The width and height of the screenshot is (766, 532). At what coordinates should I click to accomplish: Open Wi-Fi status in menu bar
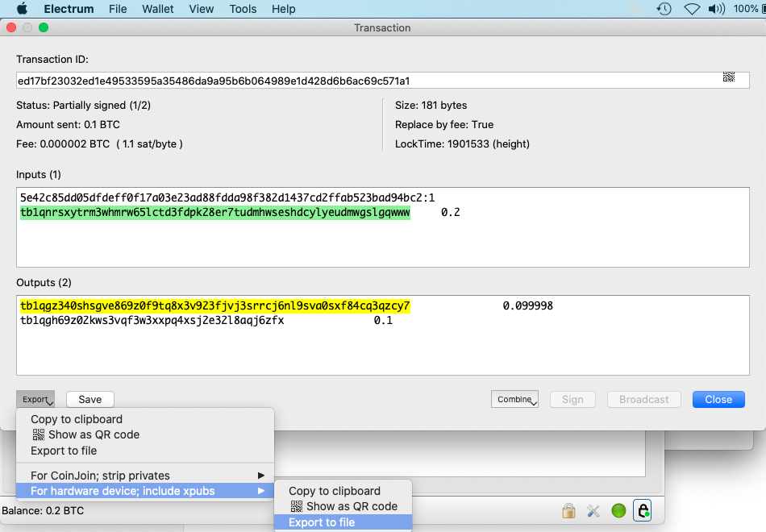tap(692, 9)
